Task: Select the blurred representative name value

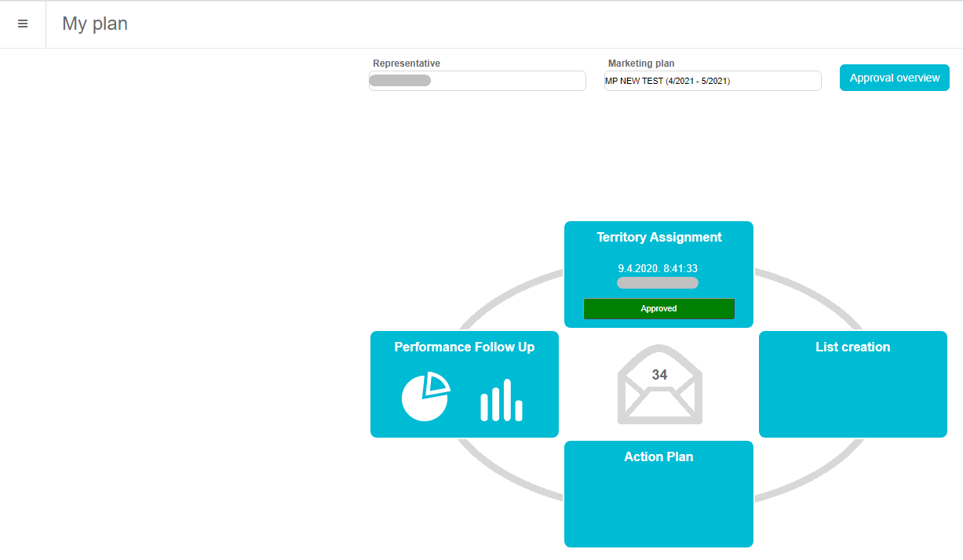Action: click(399, 81)
